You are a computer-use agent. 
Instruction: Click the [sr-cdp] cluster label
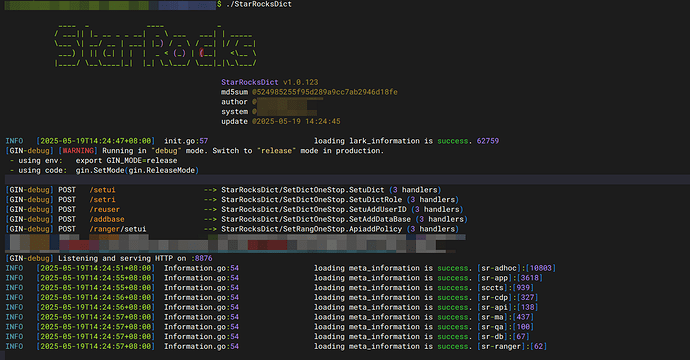tap(494, 298)
